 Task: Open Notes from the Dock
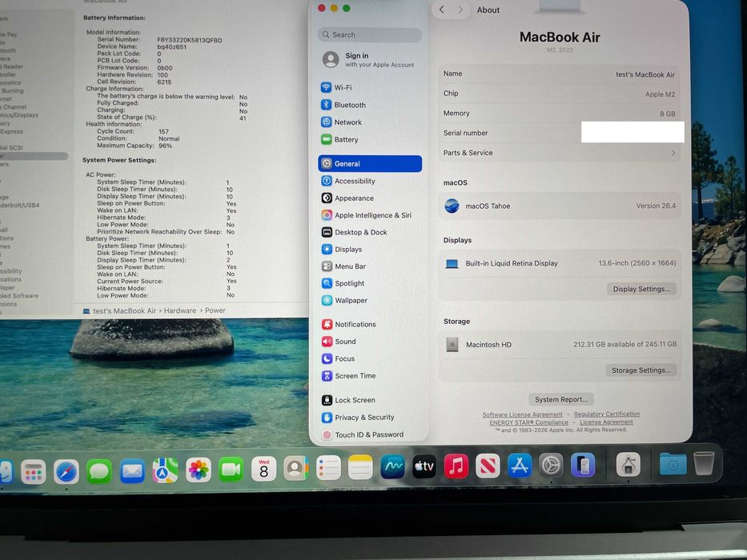tap(360, 468)
